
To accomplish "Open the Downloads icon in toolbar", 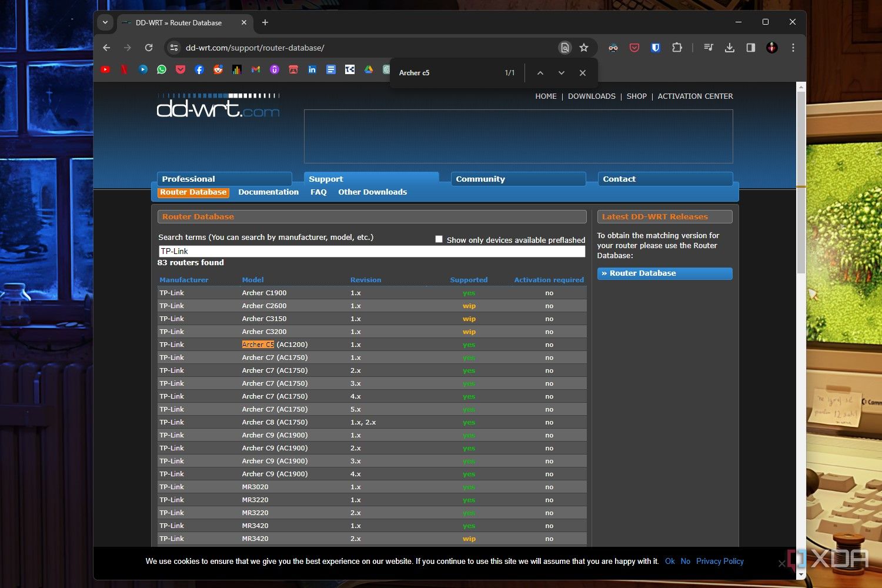I will [730, 48].
